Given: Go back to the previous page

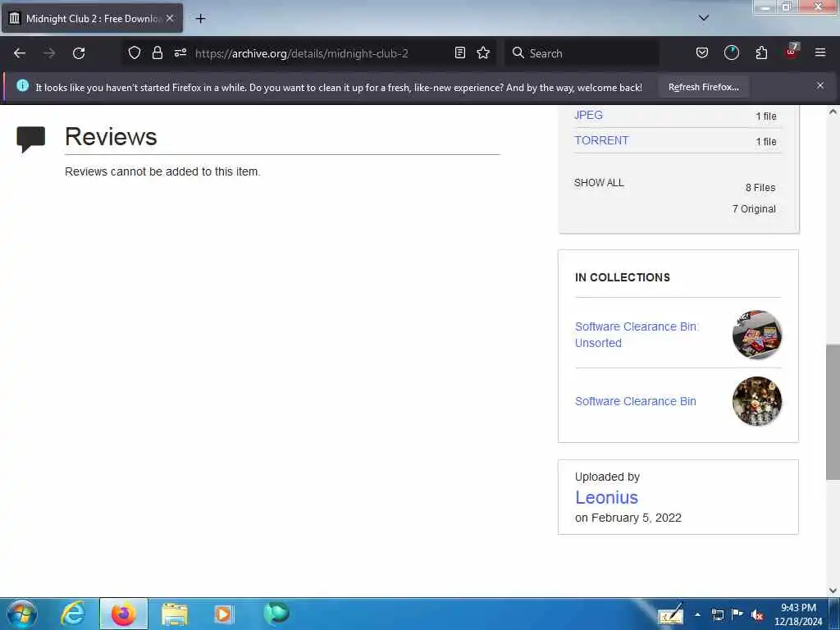Looking at the screenshot, I should [x=20, y=53].
